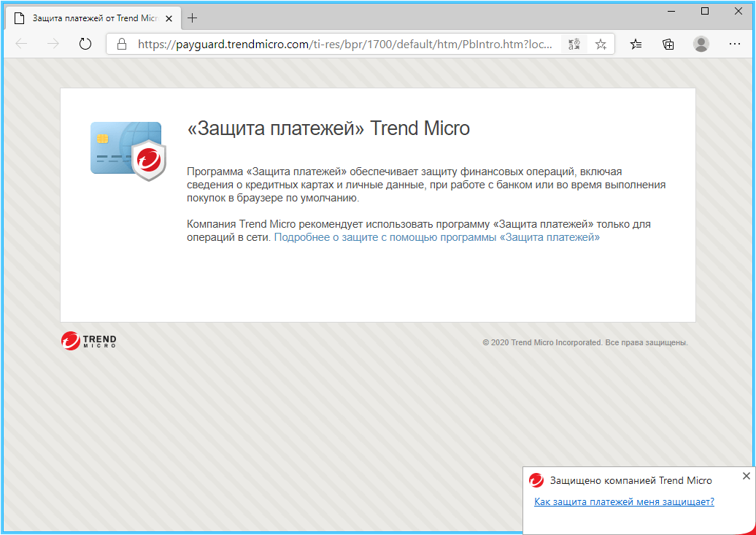Open a new tab
The image size is (756, 535).
193,18
